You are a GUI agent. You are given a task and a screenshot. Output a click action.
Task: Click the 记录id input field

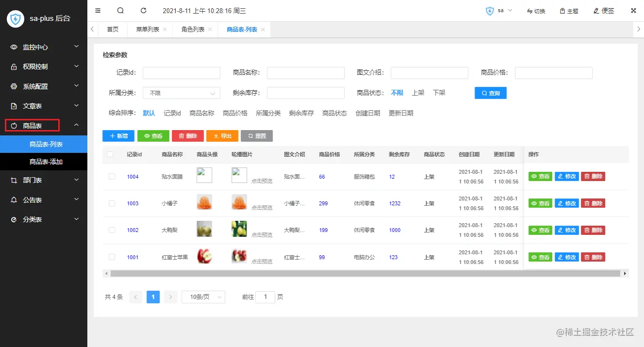click(x=182, y=73)
